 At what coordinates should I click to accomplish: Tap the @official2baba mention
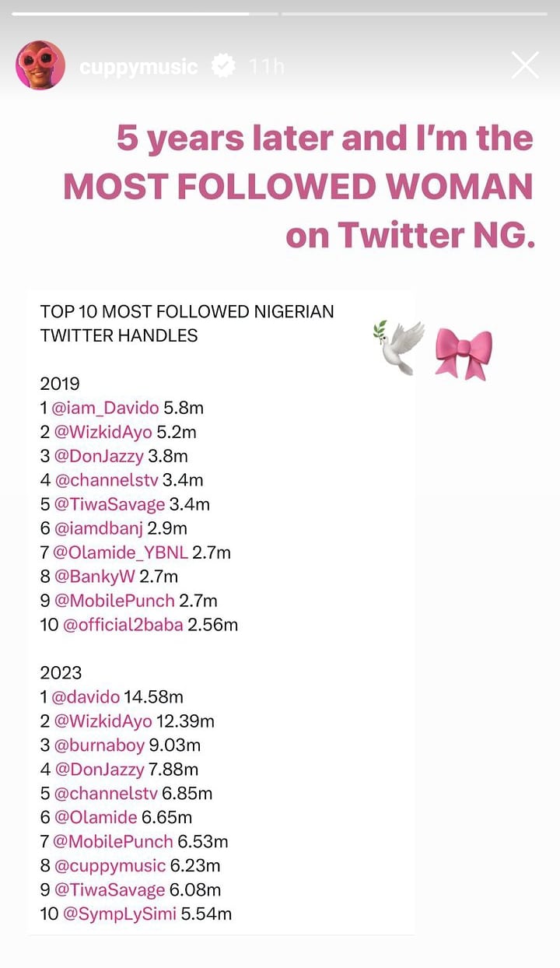(x=123, y=625)
